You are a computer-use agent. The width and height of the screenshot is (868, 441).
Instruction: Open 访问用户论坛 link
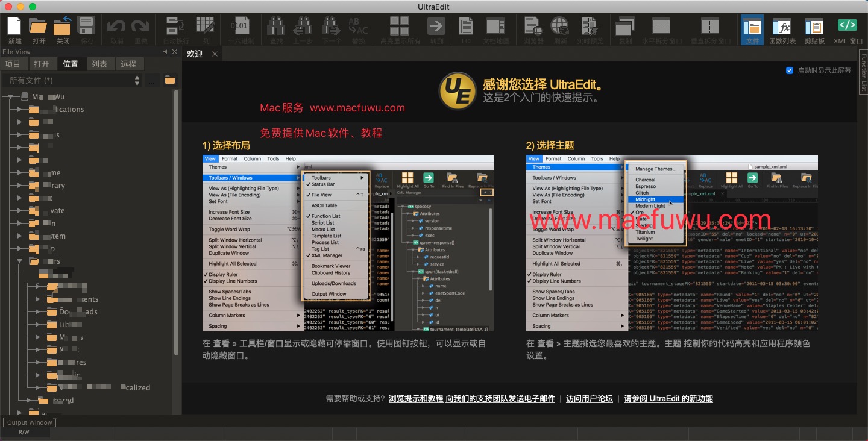click(x=590, y=398)
